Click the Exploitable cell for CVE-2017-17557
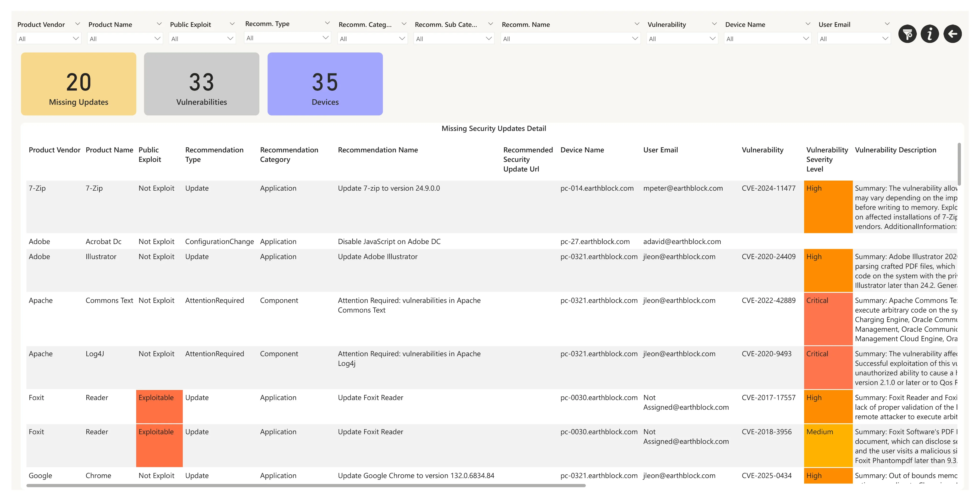The height and width of the screenshot is (501, 980). pos(159,406)
